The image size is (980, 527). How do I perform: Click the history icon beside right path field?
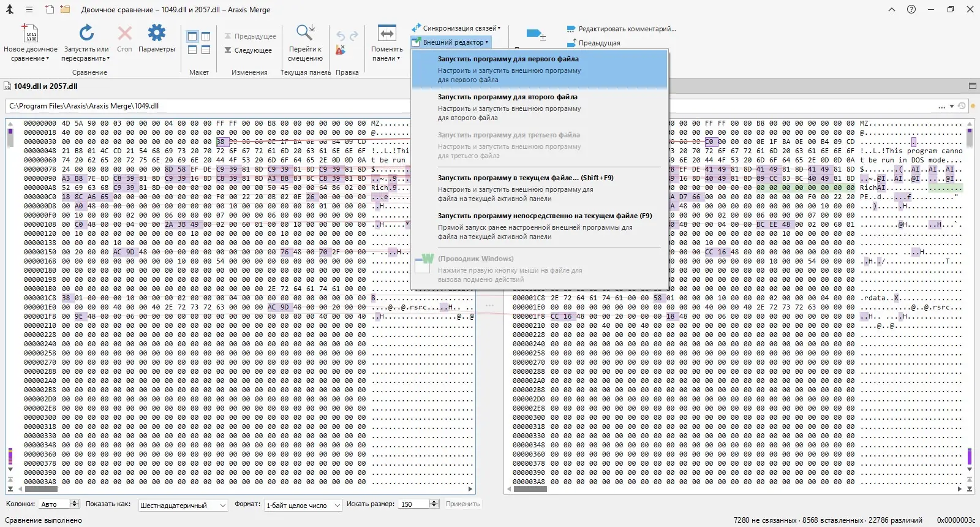[962, 106]
